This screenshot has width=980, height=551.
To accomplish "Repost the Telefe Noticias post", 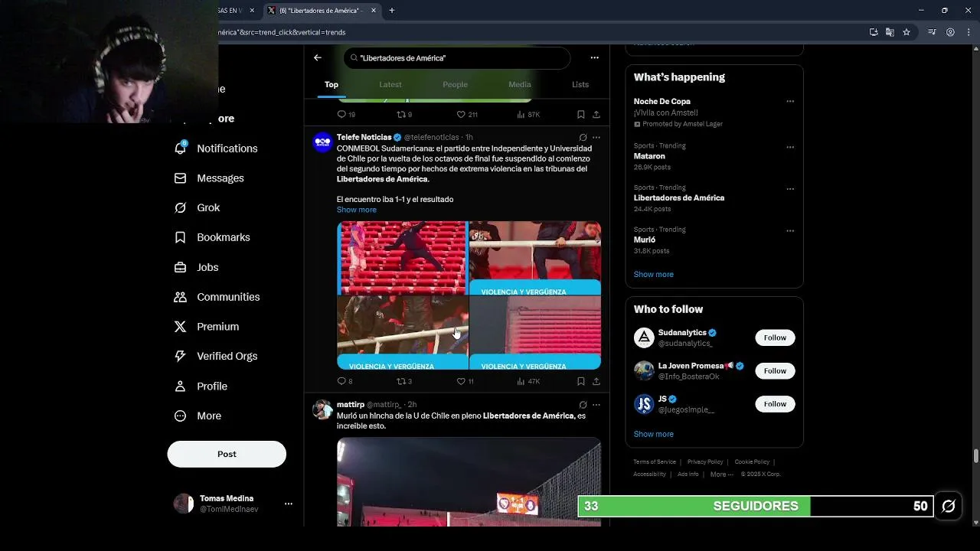I will point(400,381).
